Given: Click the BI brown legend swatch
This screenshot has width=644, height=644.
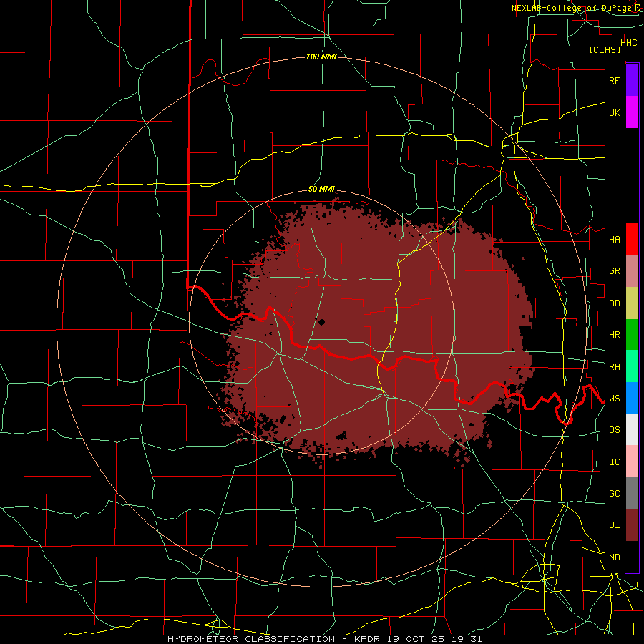Looking at the screenshot, I should click(632, 525).
